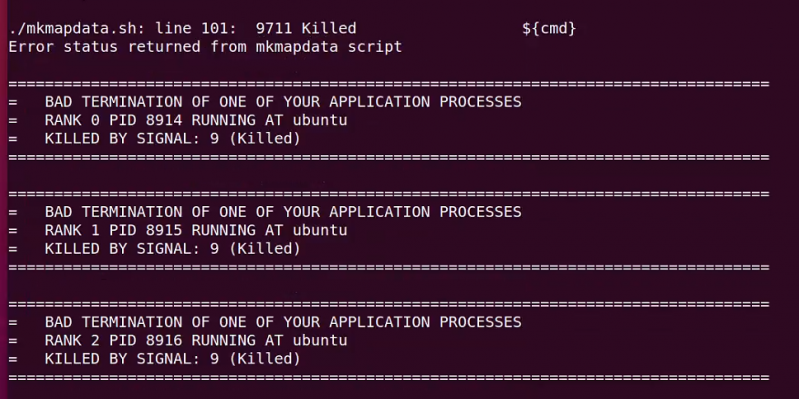The width and height of the screenshot is (799, 399).
Task: Click the word mkmapdata in second line
Action: pos(297,47)
